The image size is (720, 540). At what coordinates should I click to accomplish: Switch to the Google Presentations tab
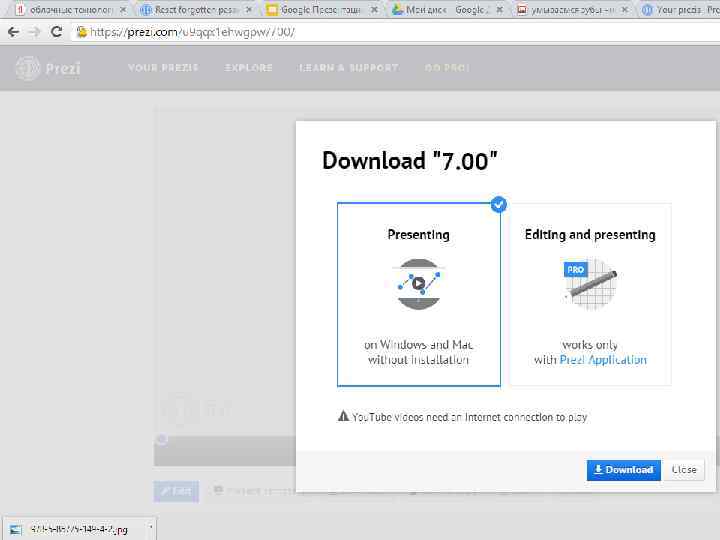321,9
